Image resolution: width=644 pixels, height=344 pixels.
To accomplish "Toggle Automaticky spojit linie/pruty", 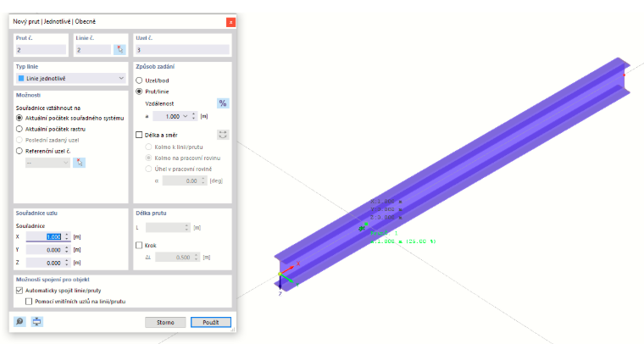I will pyautogui.click(x=19, y=291).
